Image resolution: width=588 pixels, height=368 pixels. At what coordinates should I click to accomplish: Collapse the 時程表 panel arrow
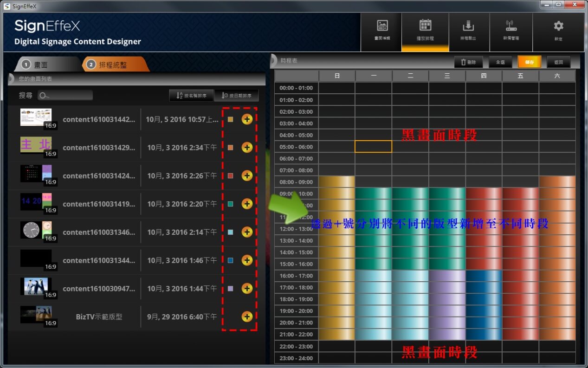coord(274,61)
